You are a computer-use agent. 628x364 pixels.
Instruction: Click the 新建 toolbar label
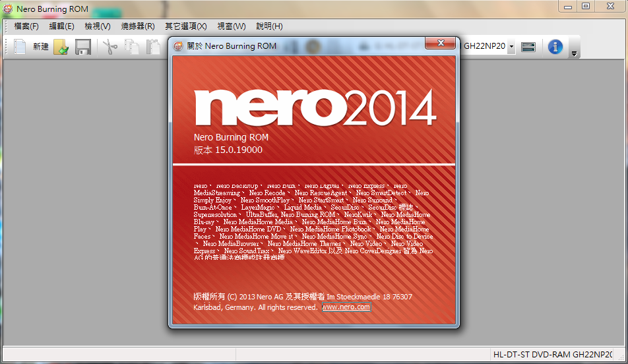pos(40,47)
